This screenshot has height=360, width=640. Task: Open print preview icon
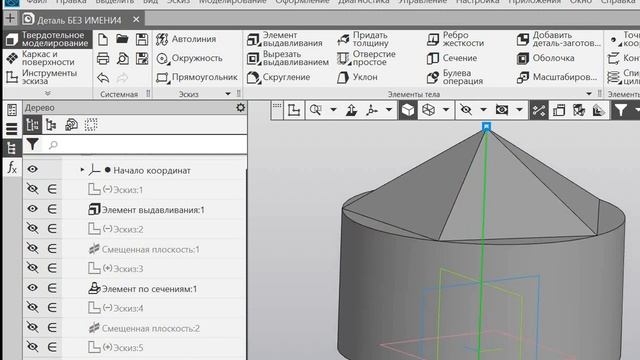(122, 58)
